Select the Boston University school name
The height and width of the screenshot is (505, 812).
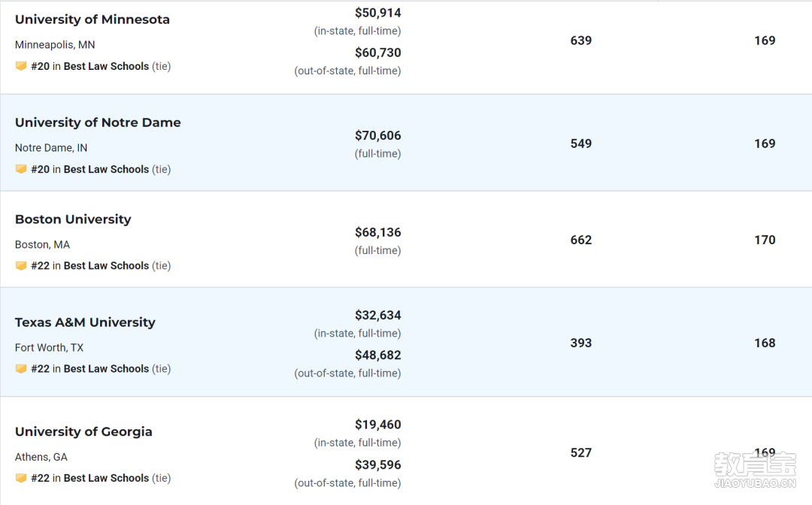73,219
